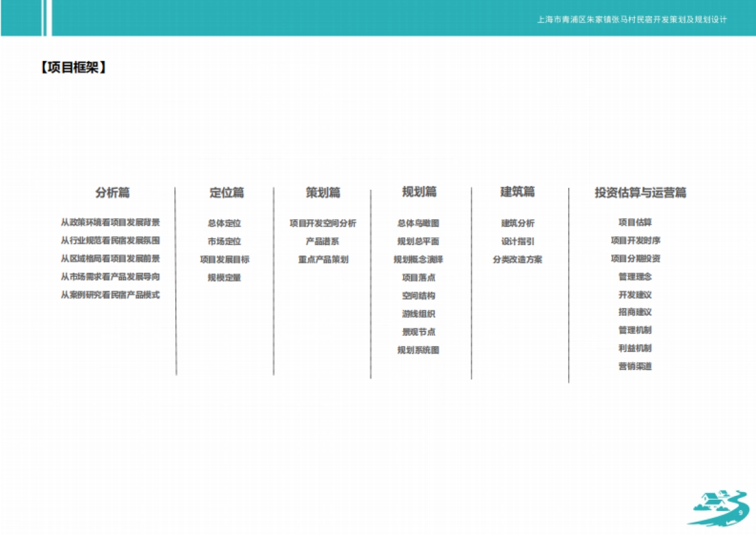
Task: Click the 分类改造方案 entry
Action: pyautogui.click(x=517, y=260)
